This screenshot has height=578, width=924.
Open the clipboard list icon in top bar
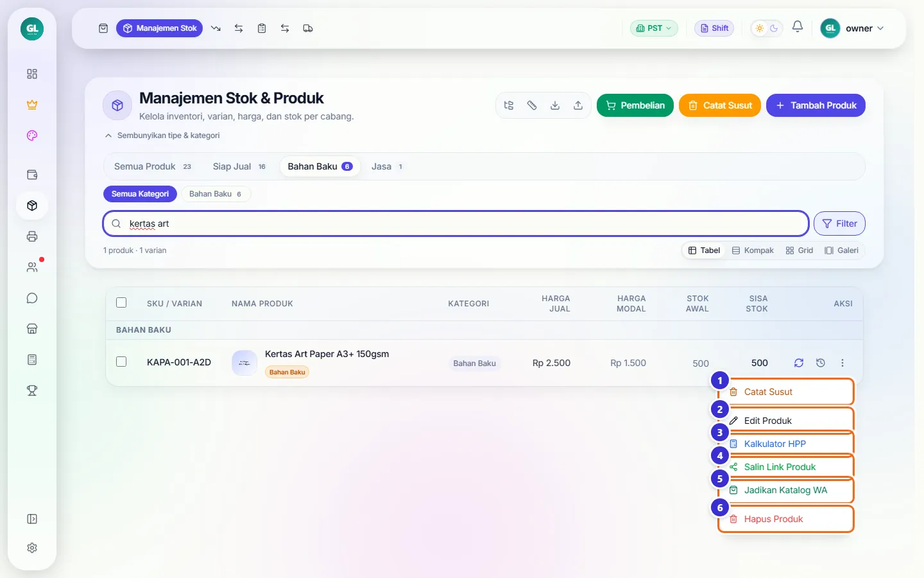262,28
